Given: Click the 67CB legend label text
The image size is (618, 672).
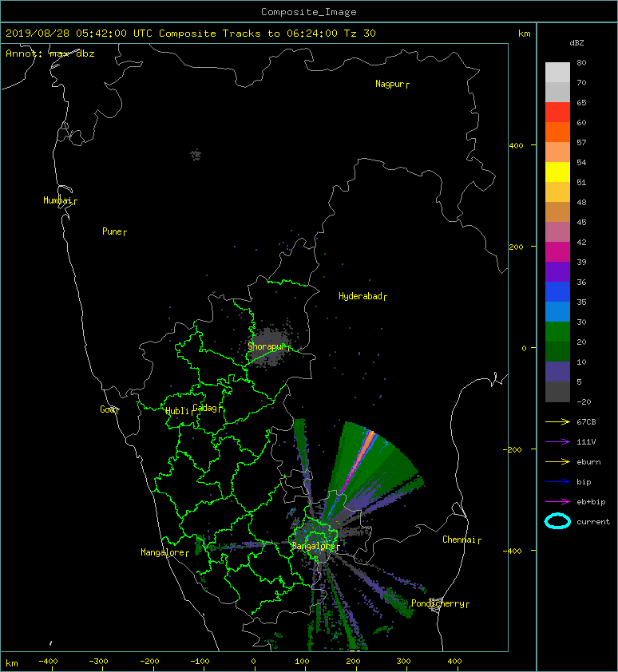Looking at the screenshot, I should coord(586,421).
